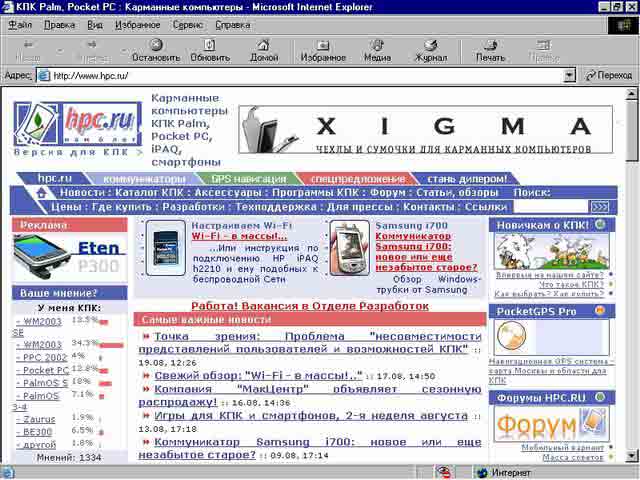Open the Новости navigation link
Viewport: 640px width, 480px height.
82,193
